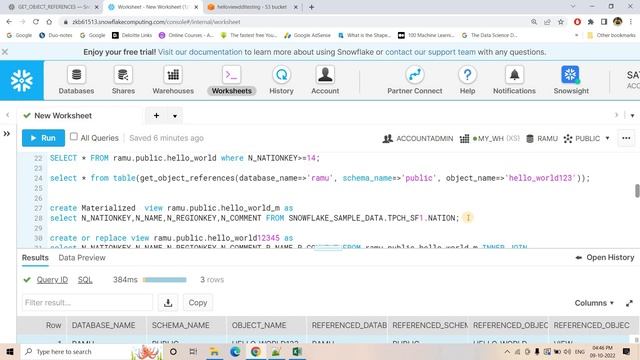Open the Query ID link

(52, 280)
